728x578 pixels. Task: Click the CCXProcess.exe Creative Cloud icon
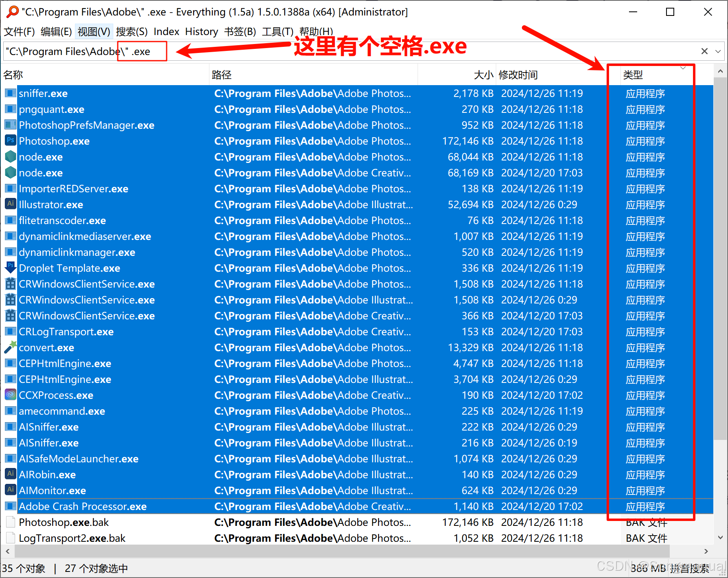(x=11, y=395)
